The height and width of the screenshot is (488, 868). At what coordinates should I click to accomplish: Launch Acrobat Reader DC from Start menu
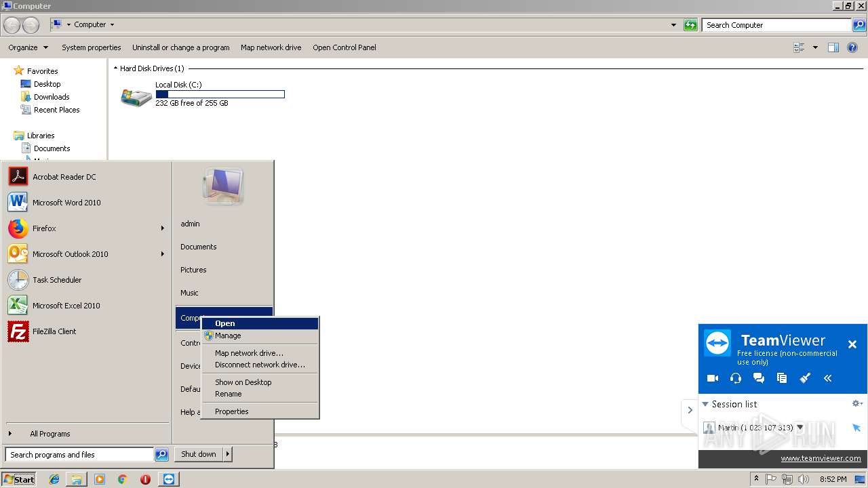(86, 177)
